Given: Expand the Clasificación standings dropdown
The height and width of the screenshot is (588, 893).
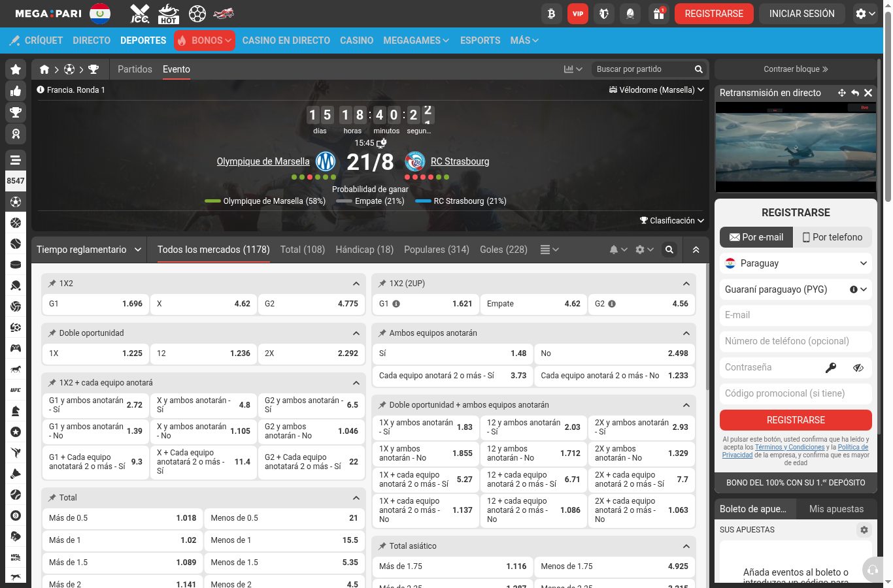Looking at the screenshot, I should coord(672,221).
